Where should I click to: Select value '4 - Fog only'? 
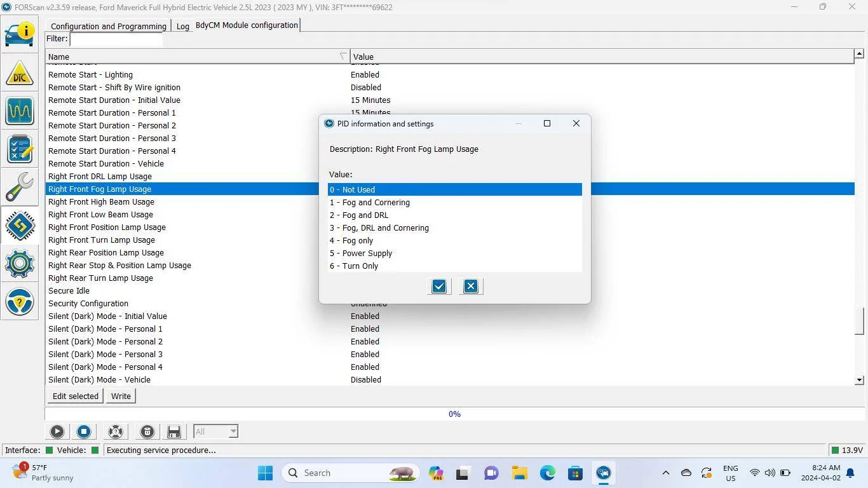pyautogui.click(x=455, y=240)
